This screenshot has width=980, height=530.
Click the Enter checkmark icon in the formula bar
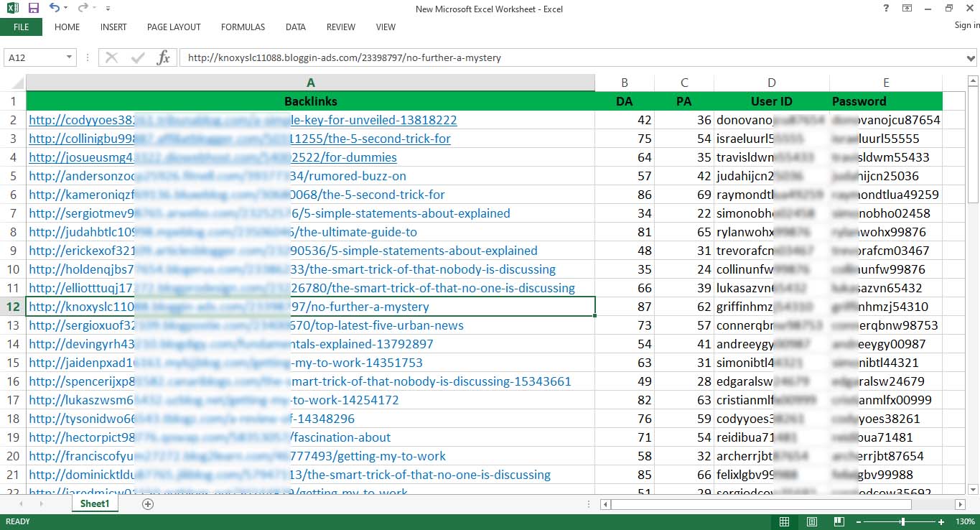coord(137,58)
